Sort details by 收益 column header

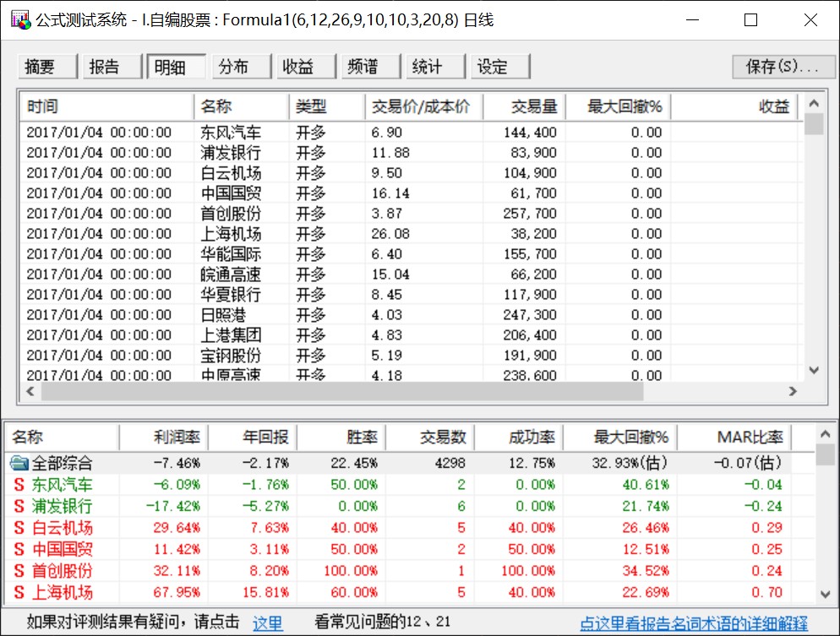pos(734,106)
